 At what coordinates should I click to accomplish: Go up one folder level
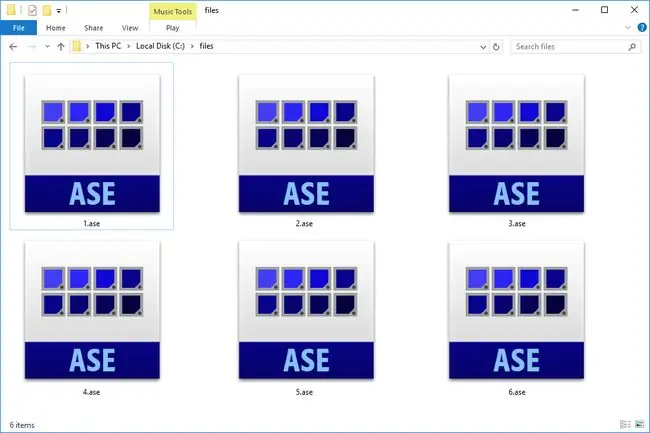click(x=61, y=46)
